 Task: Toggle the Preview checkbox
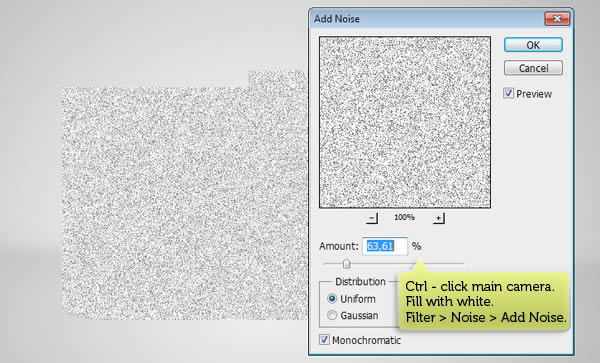click(508, 93)
